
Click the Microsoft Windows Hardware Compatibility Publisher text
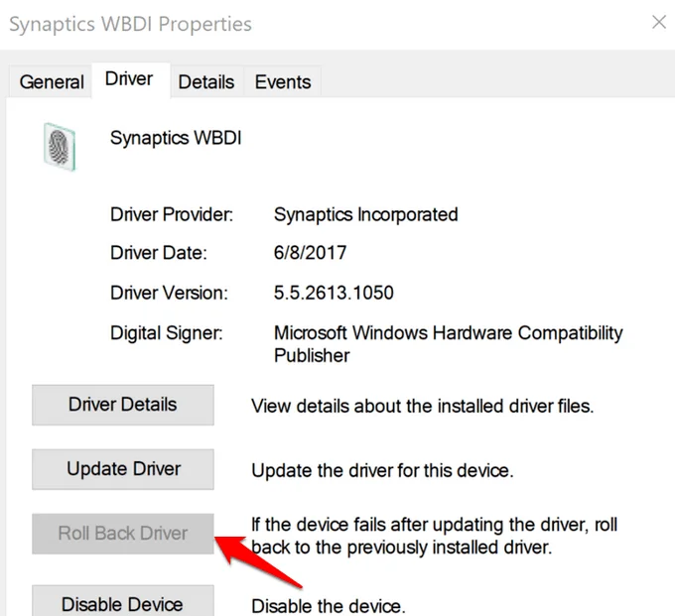pyautogui.click(x=448, y=344)
